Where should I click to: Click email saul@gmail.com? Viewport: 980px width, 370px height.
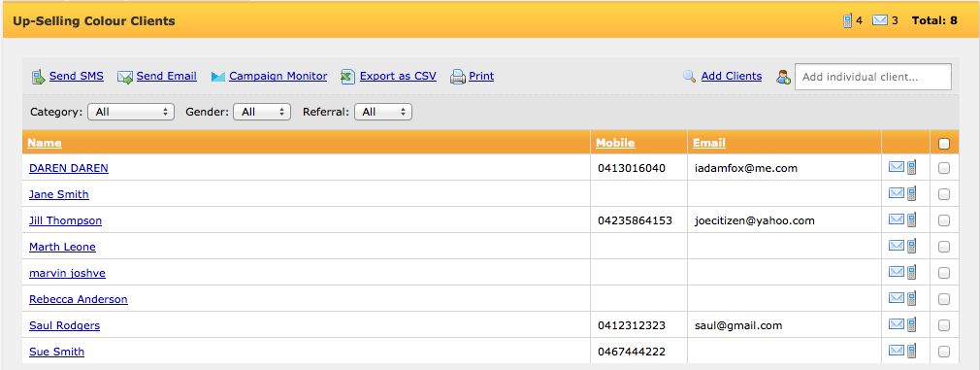point(738,325)
